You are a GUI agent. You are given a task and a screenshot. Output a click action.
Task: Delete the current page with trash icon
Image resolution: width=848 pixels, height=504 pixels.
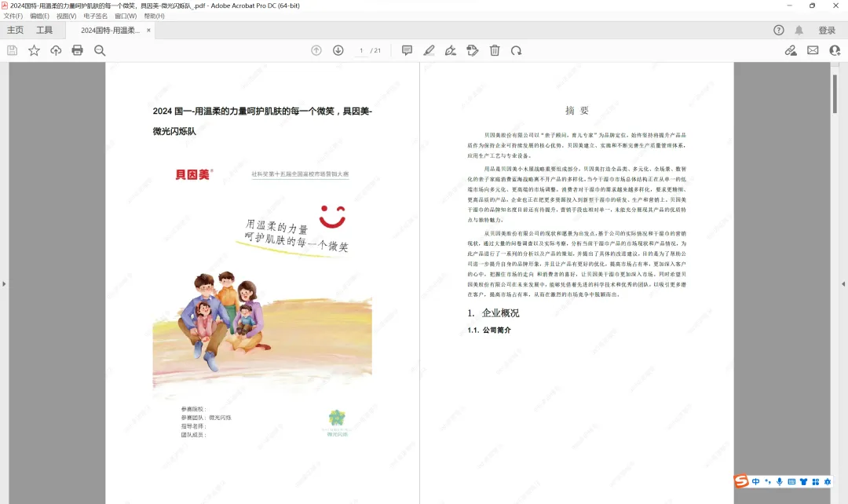494,50
